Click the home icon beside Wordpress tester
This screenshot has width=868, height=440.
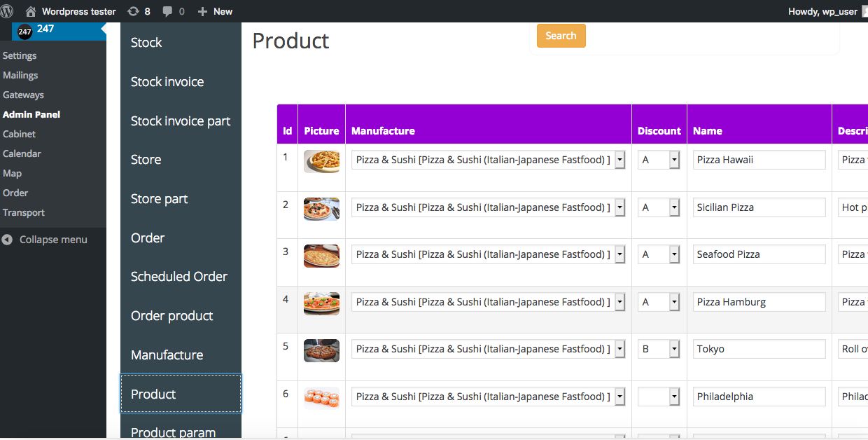[31, 11]
